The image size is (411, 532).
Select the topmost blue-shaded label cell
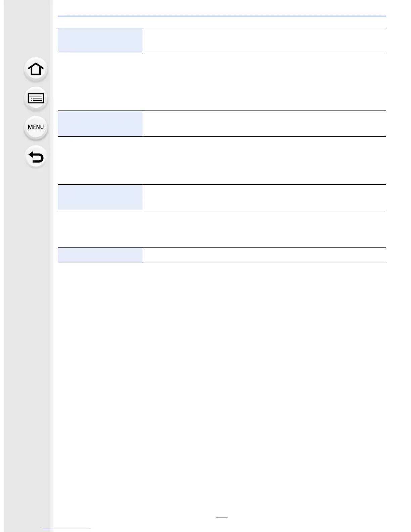click(100, 40)
